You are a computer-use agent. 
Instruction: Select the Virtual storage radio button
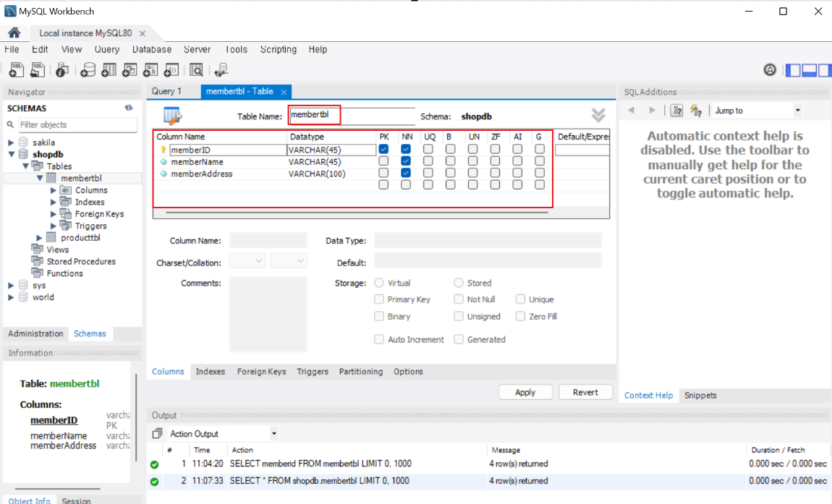coord(379,283)
